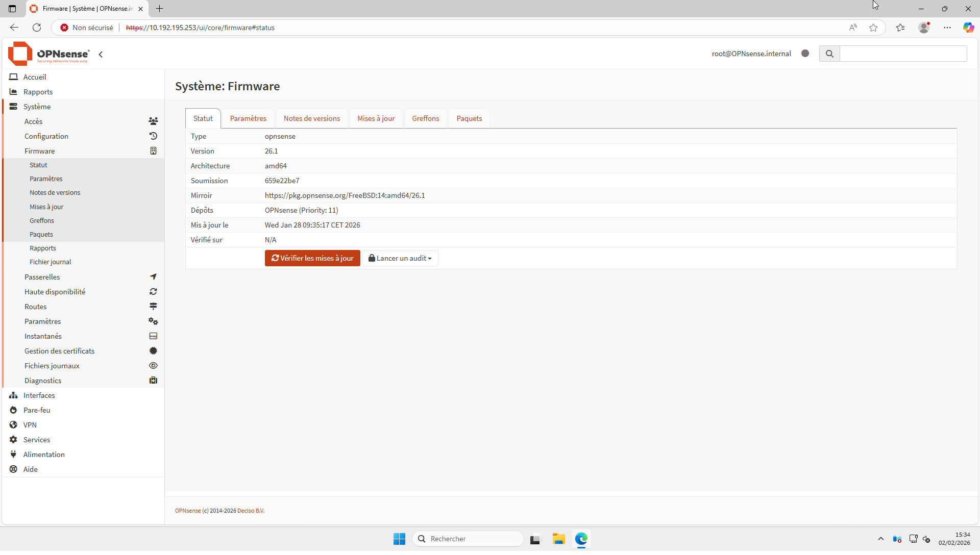980x555 pixels.
Task: Open the Lancer un audit dropdown
Action: pos(400,258)
